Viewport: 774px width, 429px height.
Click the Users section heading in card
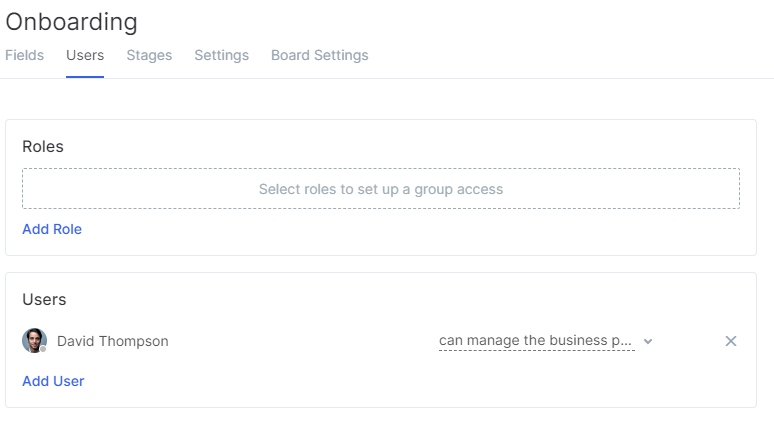44,300
